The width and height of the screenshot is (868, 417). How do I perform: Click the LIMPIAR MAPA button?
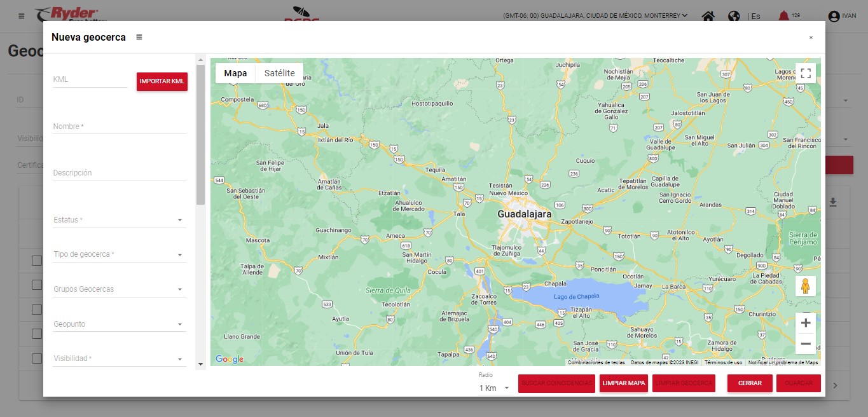tap(623, 383)
